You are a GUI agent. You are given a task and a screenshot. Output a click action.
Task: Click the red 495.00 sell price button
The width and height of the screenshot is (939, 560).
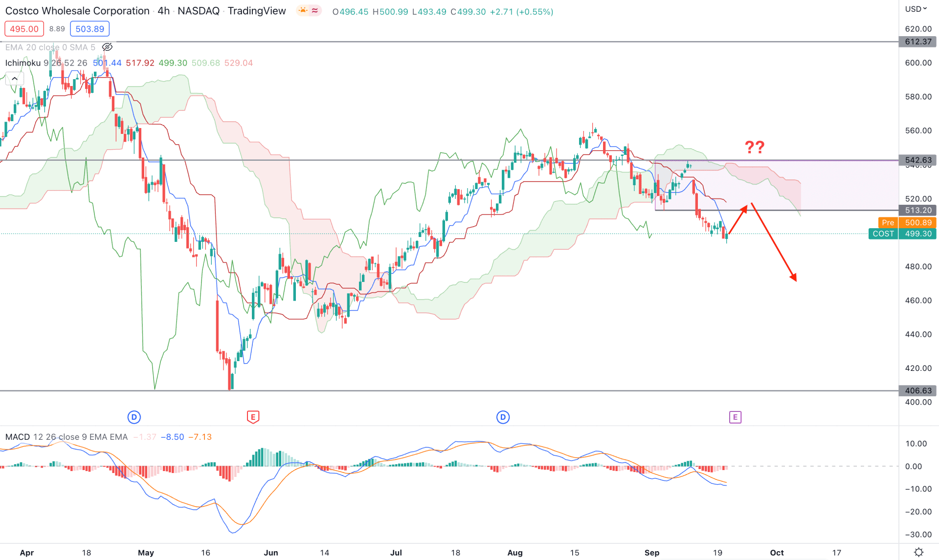(24, 29)
